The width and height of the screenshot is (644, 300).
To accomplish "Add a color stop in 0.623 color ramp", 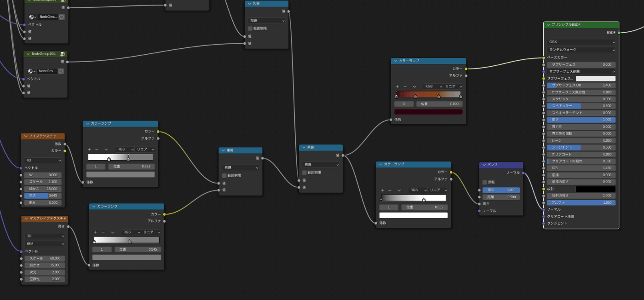I will point(89,150).
